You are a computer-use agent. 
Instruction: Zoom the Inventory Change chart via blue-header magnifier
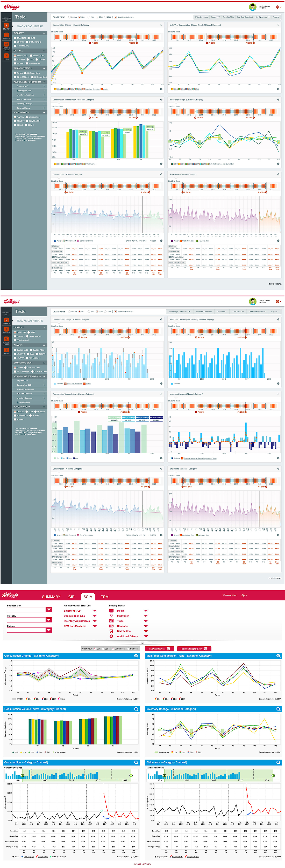[x=278, y=709]
